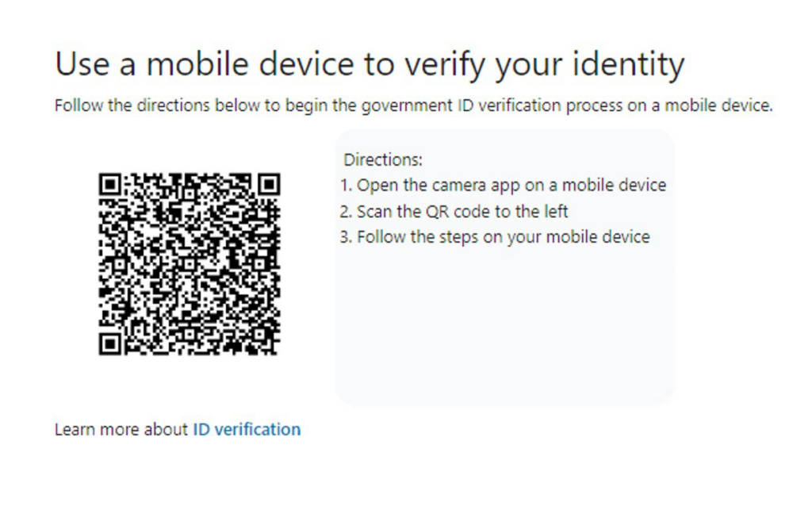Click the center of the QR code
The width and height of the screenshot is (812, 521).
pos(189,264)
